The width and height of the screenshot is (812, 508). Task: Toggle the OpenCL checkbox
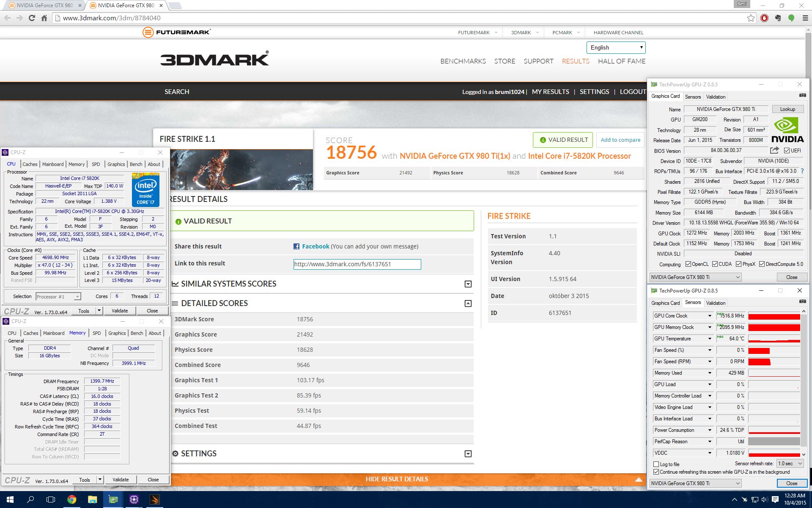[x=688, y=264]
